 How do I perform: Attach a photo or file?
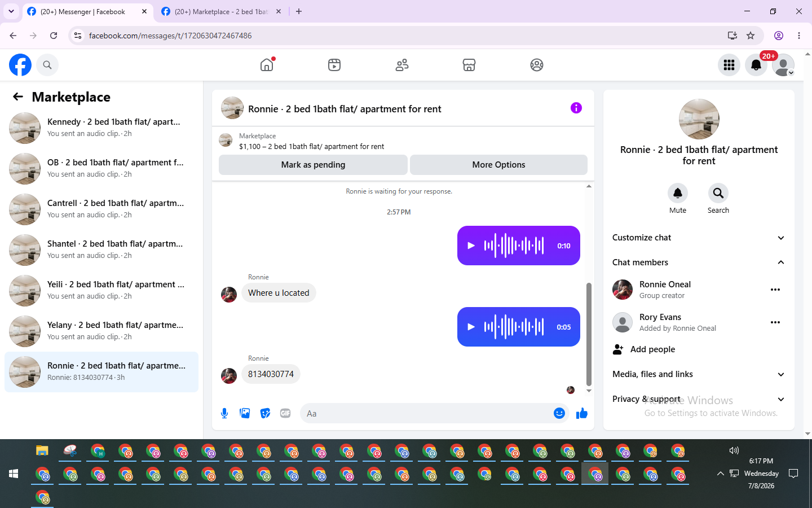[245, 413]
